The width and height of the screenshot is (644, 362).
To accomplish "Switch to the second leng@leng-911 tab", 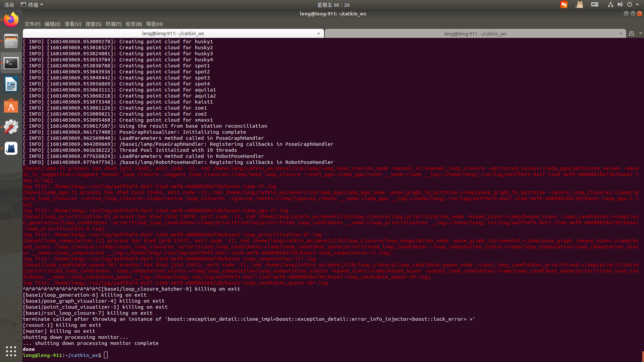I will (475, 34).
